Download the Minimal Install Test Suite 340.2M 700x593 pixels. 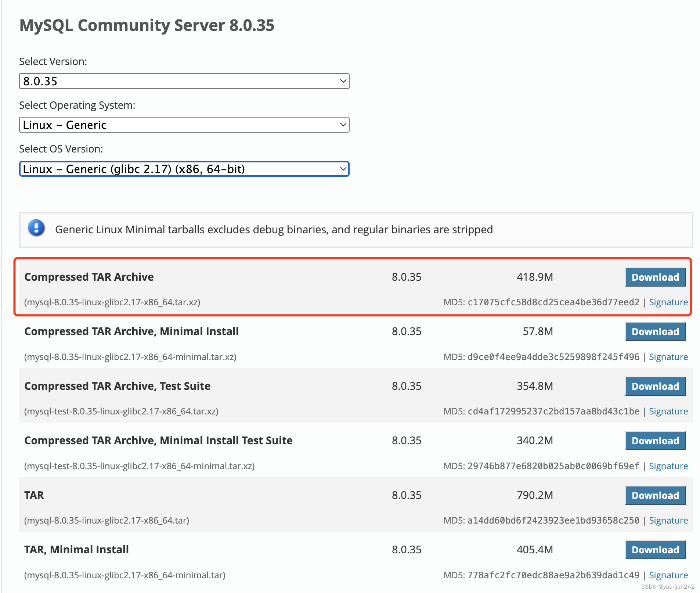[655, 441]
